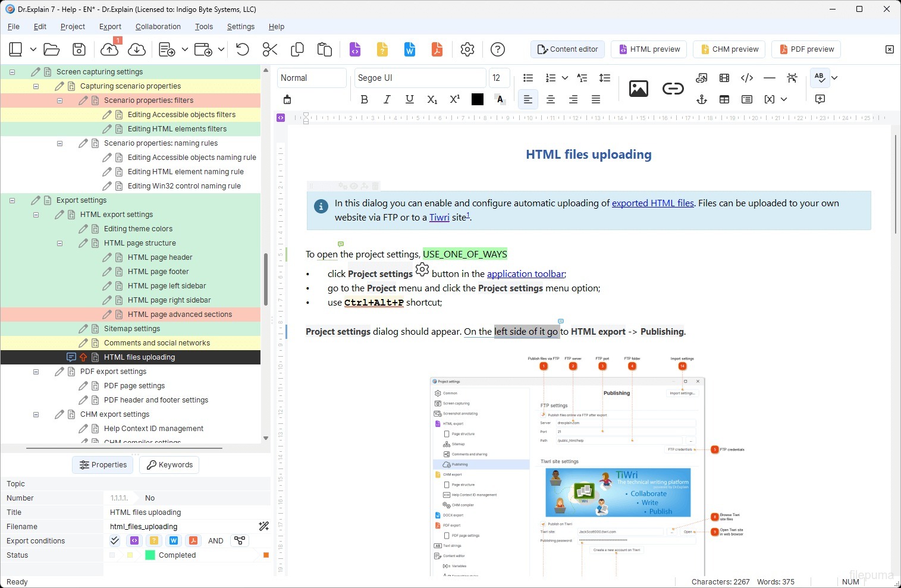This screenshot has width=901, height=588.
Task: Click the Export to HTML purple icon
Action: [355, 49]
